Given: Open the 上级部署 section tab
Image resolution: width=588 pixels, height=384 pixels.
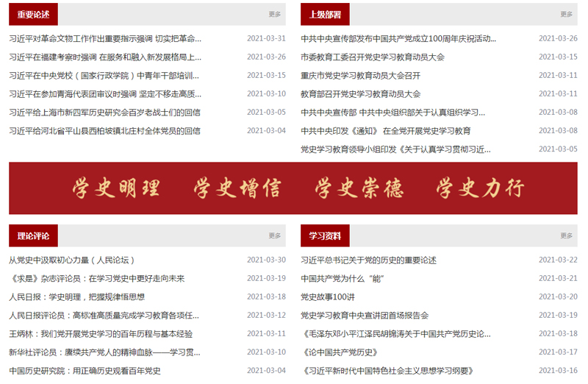Looking at the screenshot, I should pyautogui.click(x=325, y=14).
